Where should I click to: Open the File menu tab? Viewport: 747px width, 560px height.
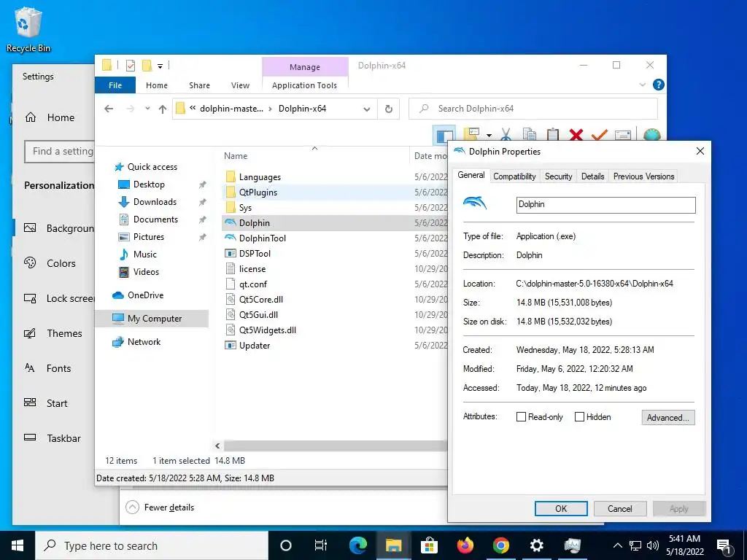[115, 85]
